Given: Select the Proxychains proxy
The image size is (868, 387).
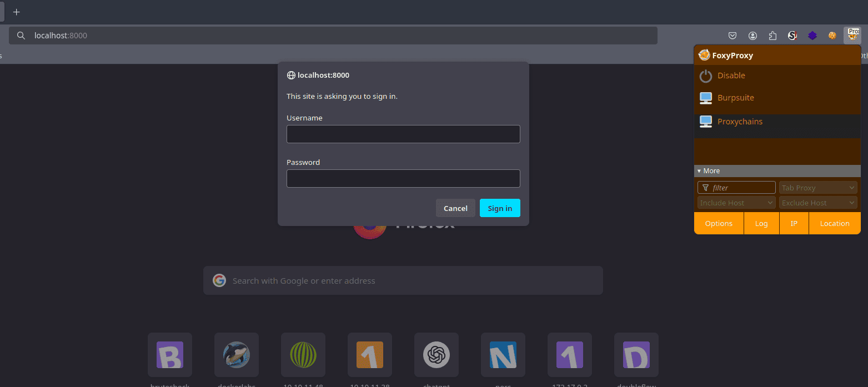Looking at the screenshot, I should (x=740, y=122).
